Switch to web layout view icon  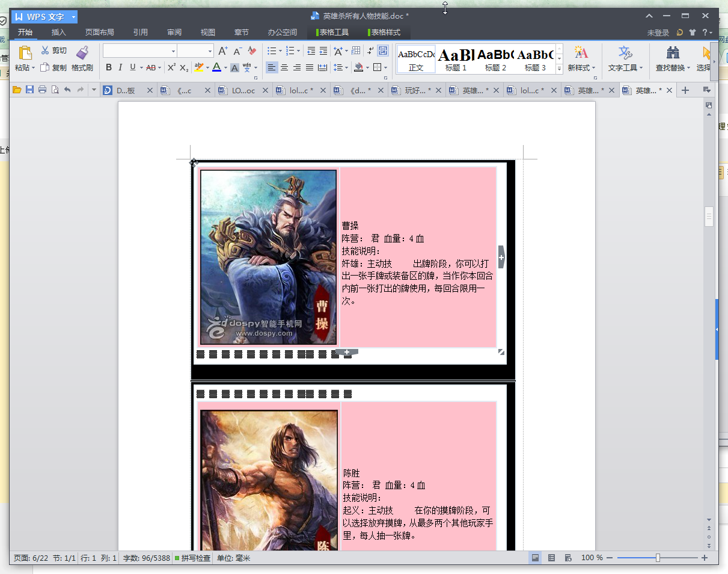[x=568, y=558]
